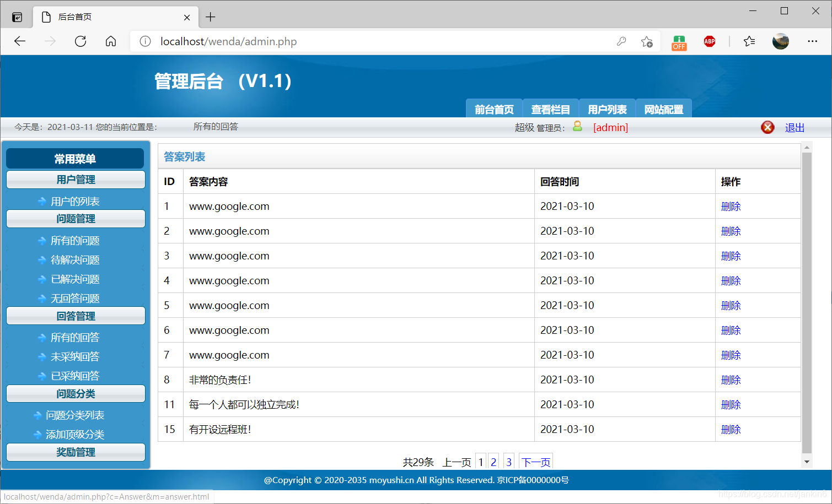Click arrow icon beside 待解决问题
The width and height of the screenshot is (832, 504).
pyautogui.click(x=42, y=260)
